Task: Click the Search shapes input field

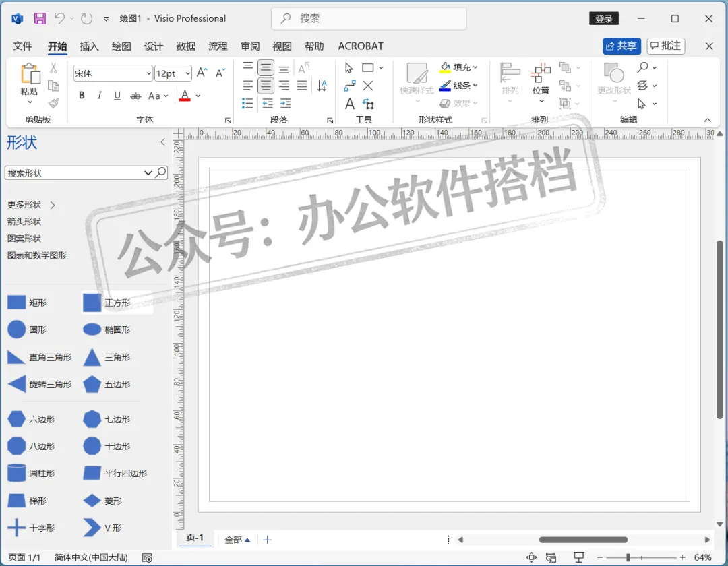Action: coord(74,172)
